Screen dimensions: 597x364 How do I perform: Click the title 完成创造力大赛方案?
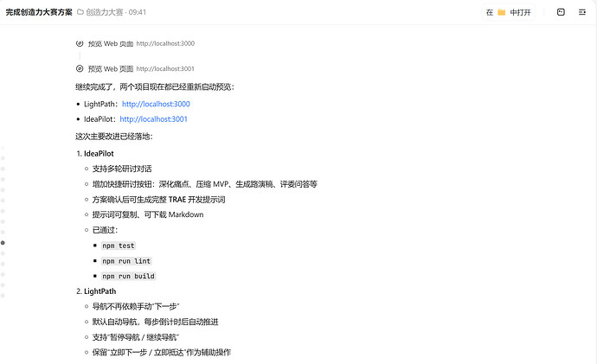click(39, 12)
